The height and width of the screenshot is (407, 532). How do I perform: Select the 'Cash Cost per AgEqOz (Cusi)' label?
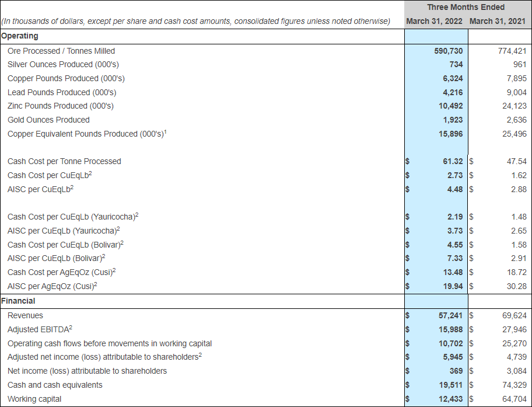[62, 272]
